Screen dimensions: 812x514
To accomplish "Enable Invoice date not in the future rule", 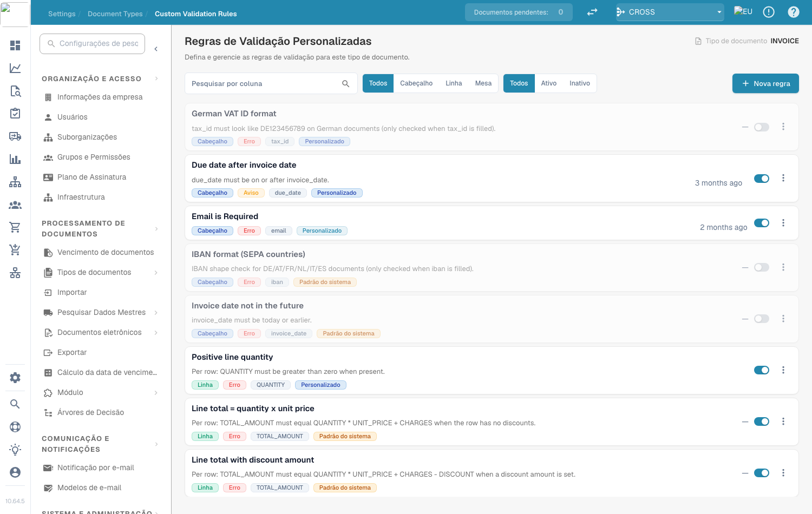I will coord(762,319).
